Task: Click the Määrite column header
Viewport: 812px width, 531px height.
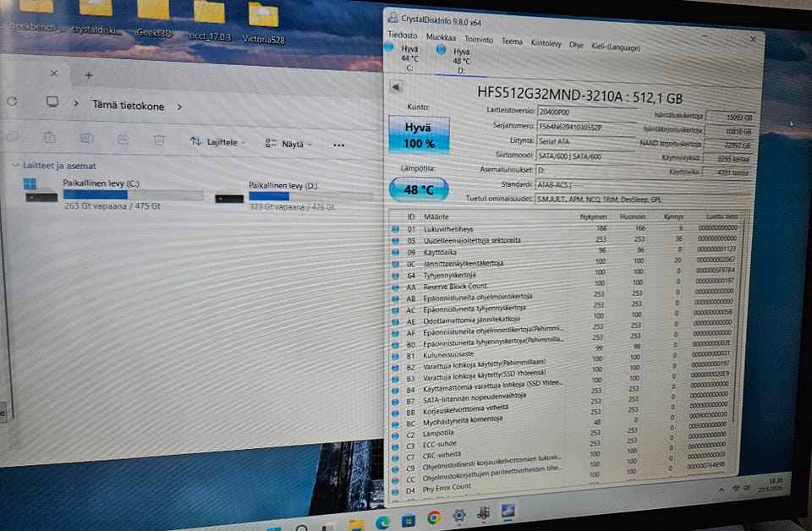Action: click(x=436, y=216)
